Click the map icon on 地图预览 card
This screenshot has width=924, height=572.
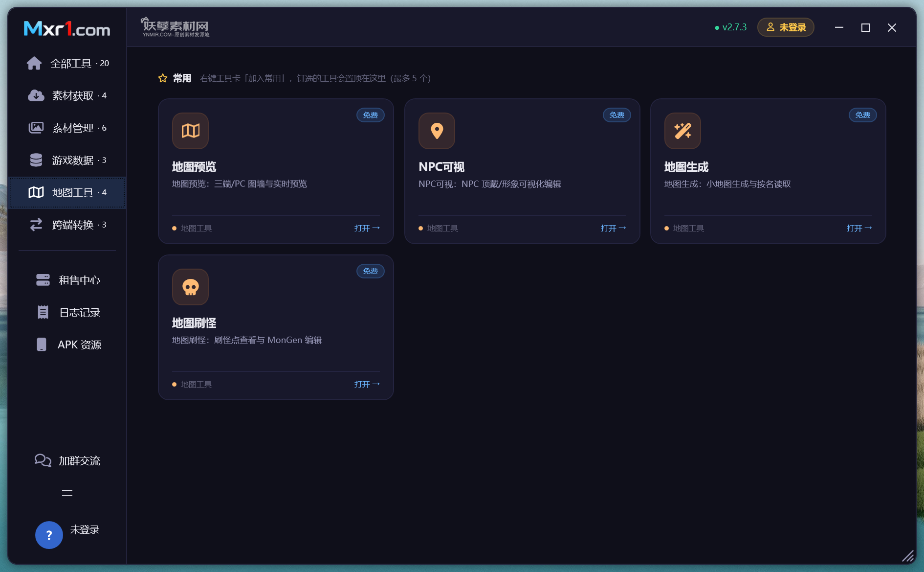click(190, 131)
